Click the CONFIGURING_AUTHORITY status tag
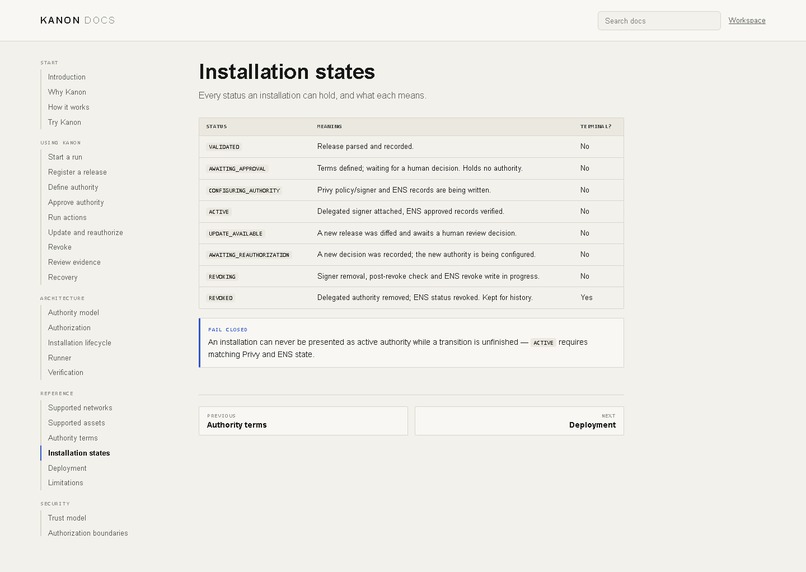806x572 pixels. coord(244,190)
